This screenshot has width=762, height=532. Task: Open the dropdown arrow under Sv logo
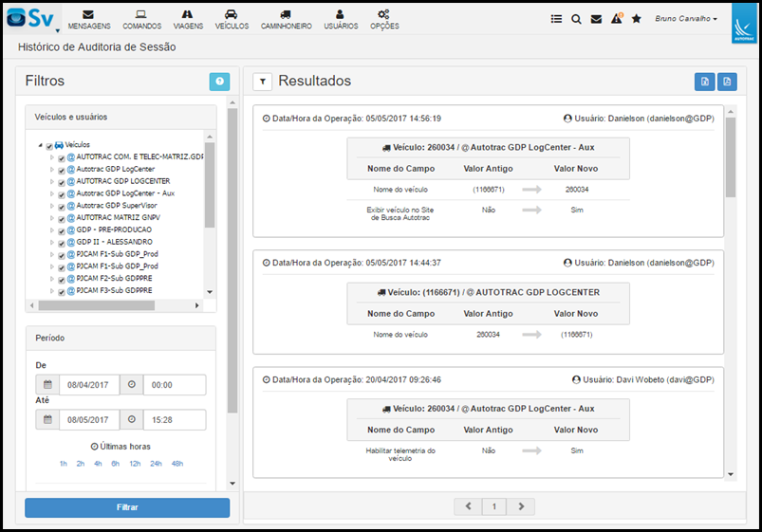point(57,30)
